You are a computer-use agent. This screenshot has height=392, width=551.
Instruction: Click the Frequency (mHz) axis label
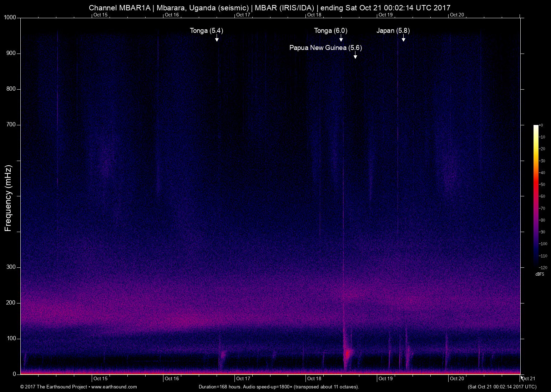coord(8,198)
